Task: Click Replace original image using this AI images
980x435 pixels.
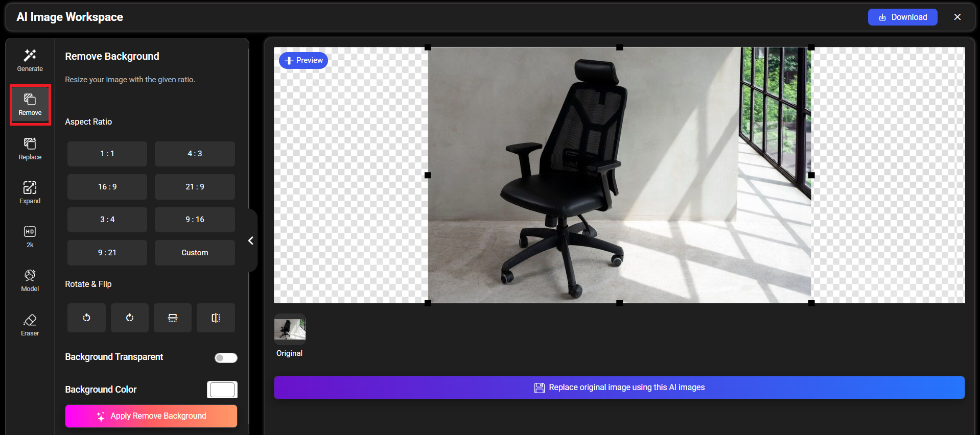Action: pos(619,388)
